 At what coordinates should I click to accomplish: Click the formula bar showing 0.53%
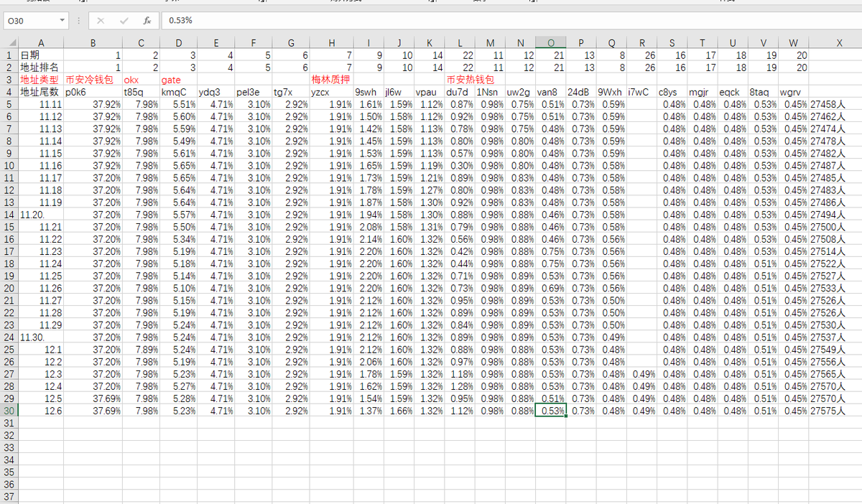[510, 21]
